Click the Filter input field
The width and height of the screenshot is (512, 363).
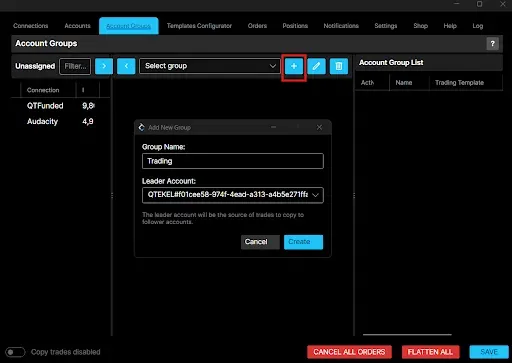coord(75,66)
